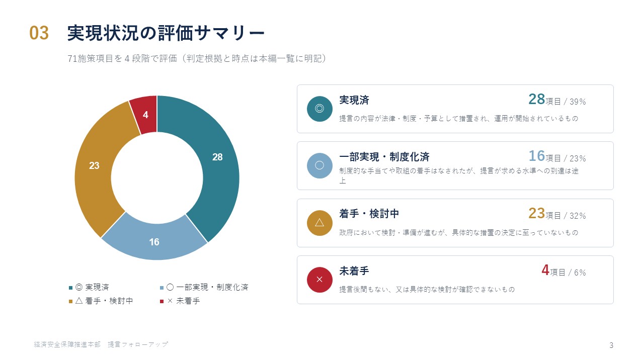
Task: Click the section number 03
Action: click(39, 33)
